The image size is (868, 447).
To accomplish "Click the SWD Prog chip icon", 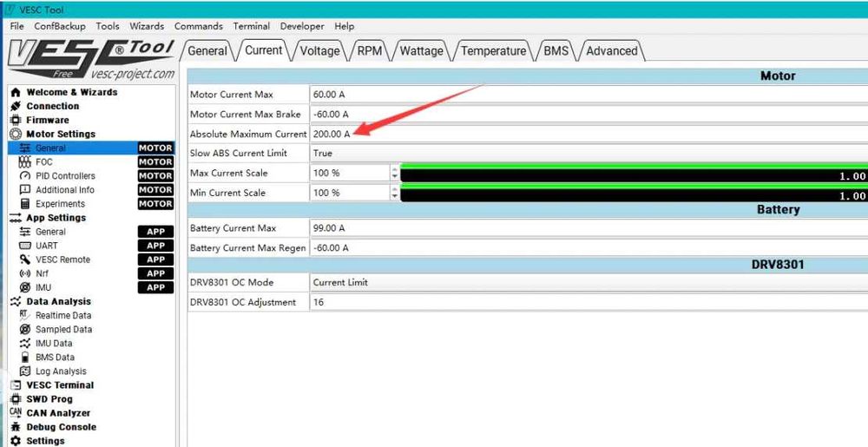I will (x=16, y=399).
